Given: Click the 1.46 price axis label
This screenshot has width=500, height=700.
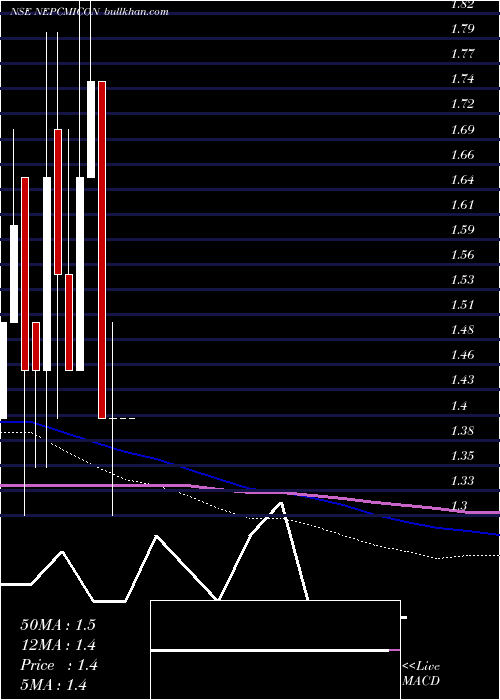Looking at the screenshot, I should tap(462, 355).
